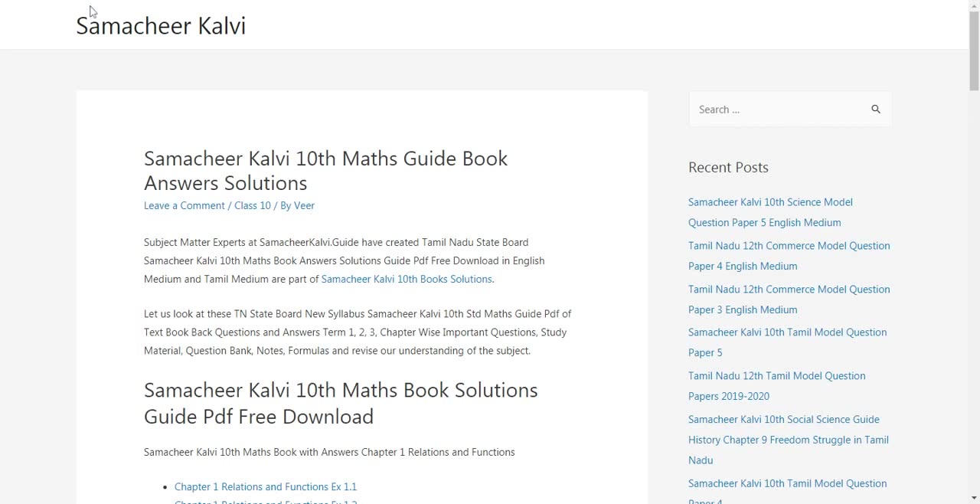Image resolution: width=980 pixels, height=504 pixels.
Task: Click the Book Solutions Guide Pdf heading
Action: (340, 403)
